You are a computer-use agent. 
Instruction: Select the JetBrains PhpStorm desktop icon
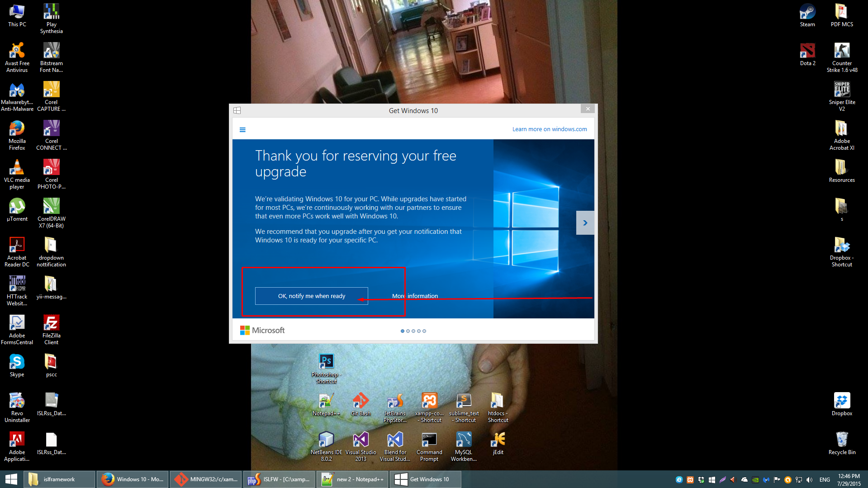pyautogui.click(x=395, y=407)
